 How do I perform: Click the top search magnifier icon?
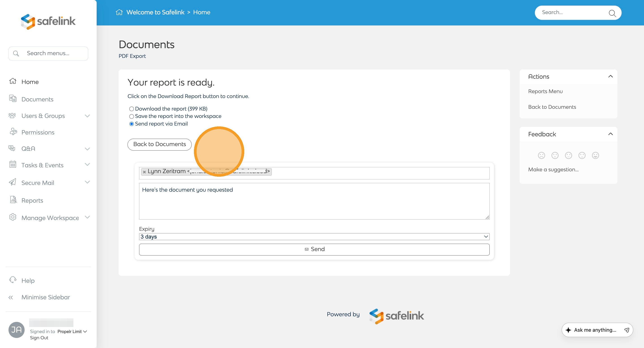pos(612,13)
